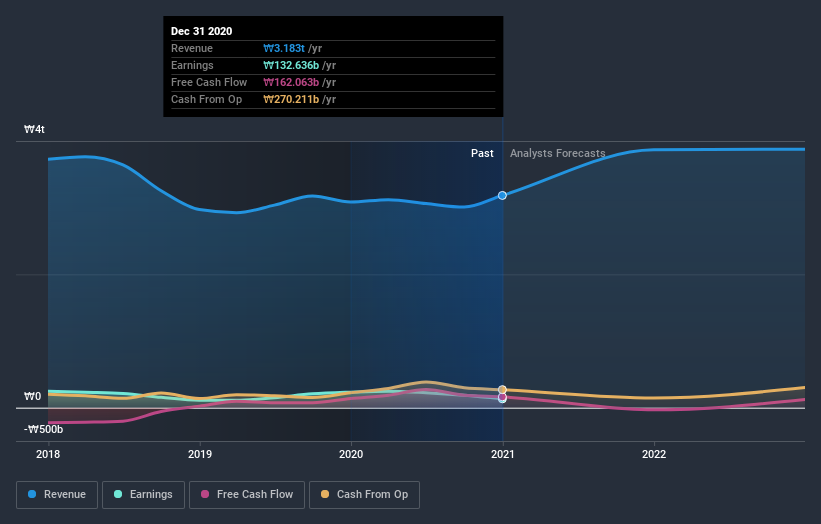Click the Analysts Forecasts label

(x=558, y=153)
